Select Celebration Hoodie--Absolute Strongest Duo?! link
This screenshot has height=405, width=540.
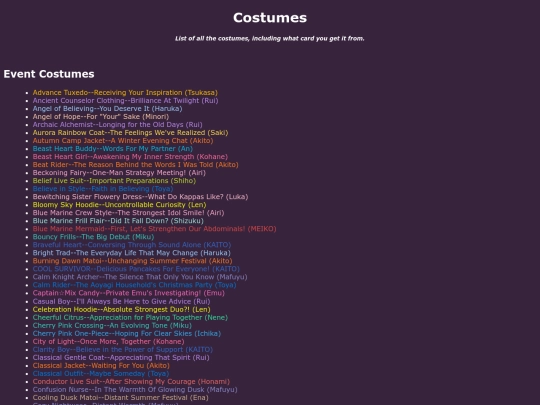pyautogui.click(x=122, y=309)
